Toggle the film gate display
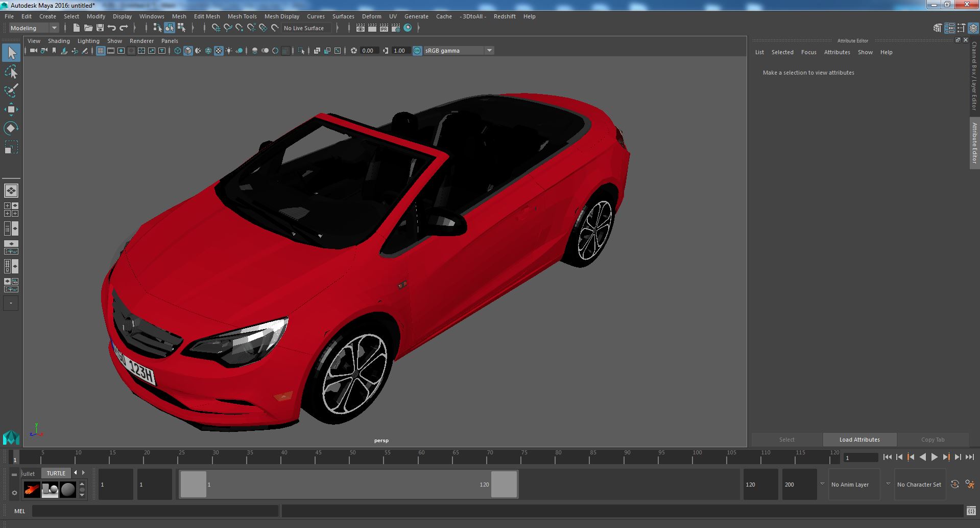Viewport: 980px width, 528px height. pyautogui.click(x=111, y=51)
